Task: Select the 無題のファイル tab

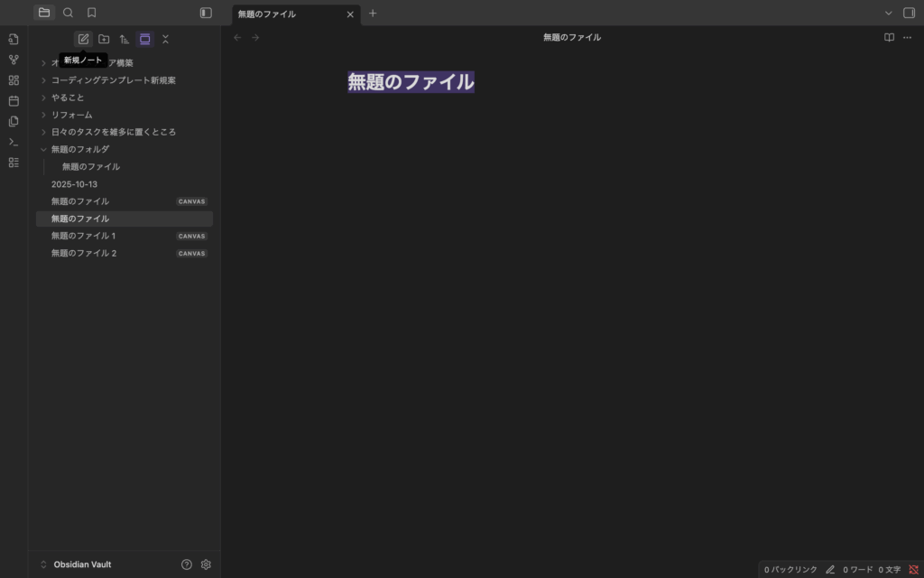Action: 287,14
